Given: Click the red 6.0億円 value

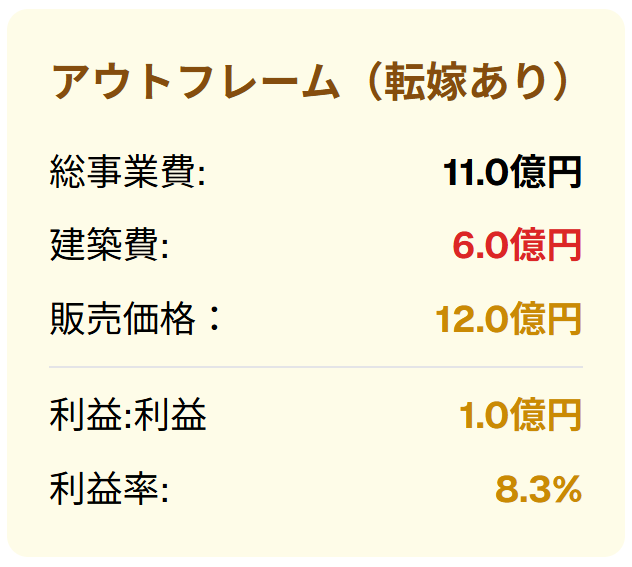Looking at the screenshot, I should (x=516, y=245).
